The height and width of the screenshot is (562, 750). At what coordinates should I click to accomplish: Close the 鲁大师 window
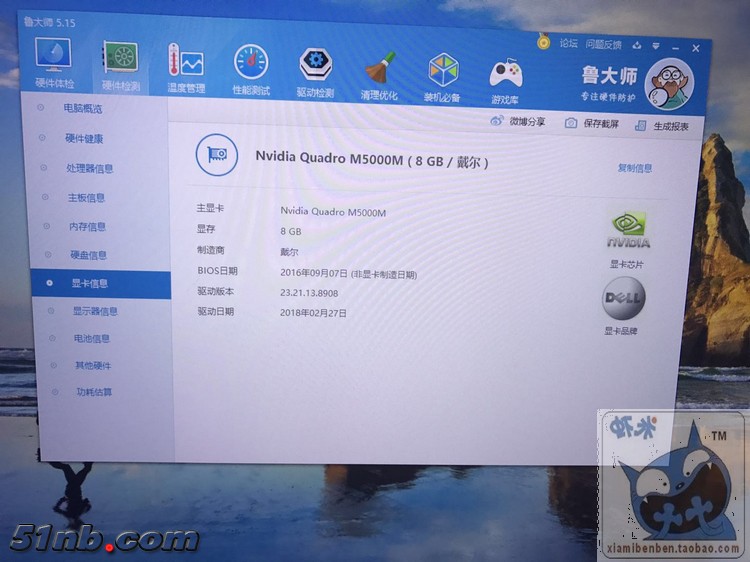click(x=695, y=48)
